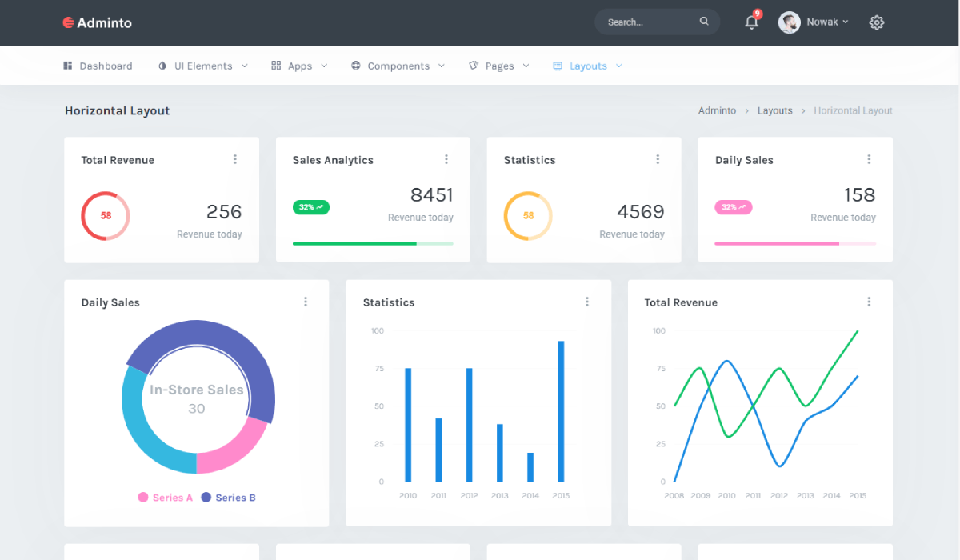The width and height of the screenshot is (960, 560).
Task: Click the Dashboard grid icon
Action: [x=68, y=66]
